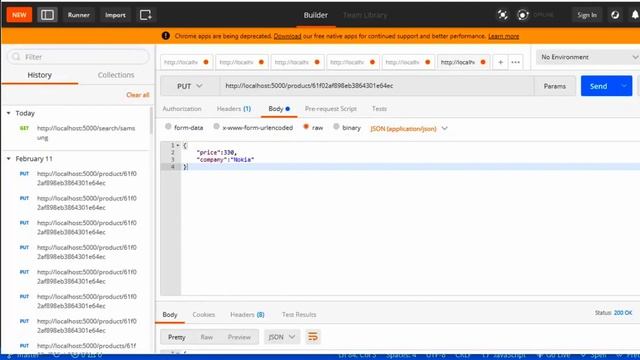
Task: Open the Test Results tab
Action: point(299,315)
